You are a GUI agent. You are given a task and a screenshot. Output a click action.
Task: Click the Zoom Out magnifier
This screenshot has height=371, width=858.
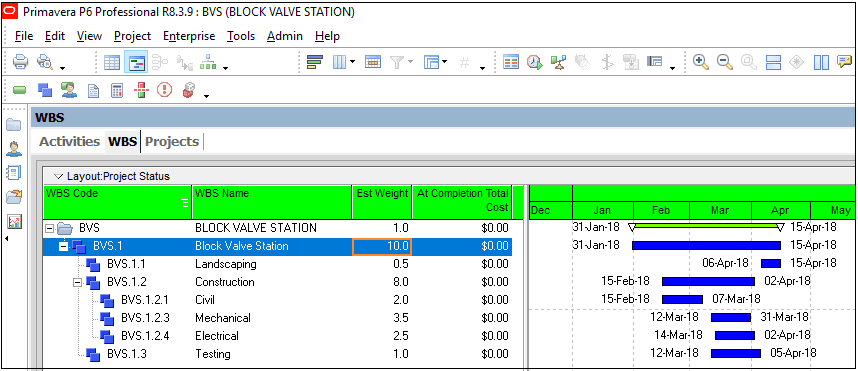pyautogui.click(x=725, y=62)
